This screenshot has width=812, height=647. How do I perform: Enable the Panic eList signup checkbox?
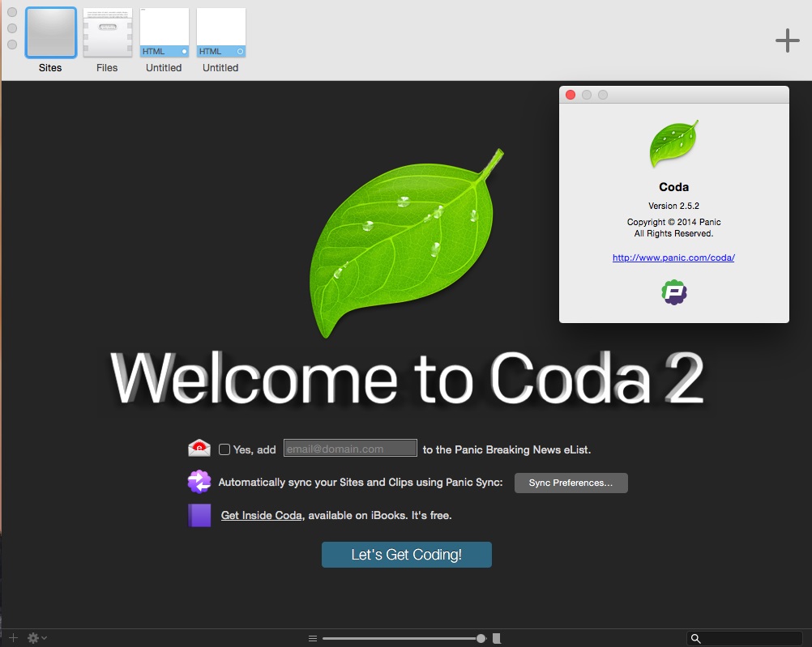coord(224,449)
